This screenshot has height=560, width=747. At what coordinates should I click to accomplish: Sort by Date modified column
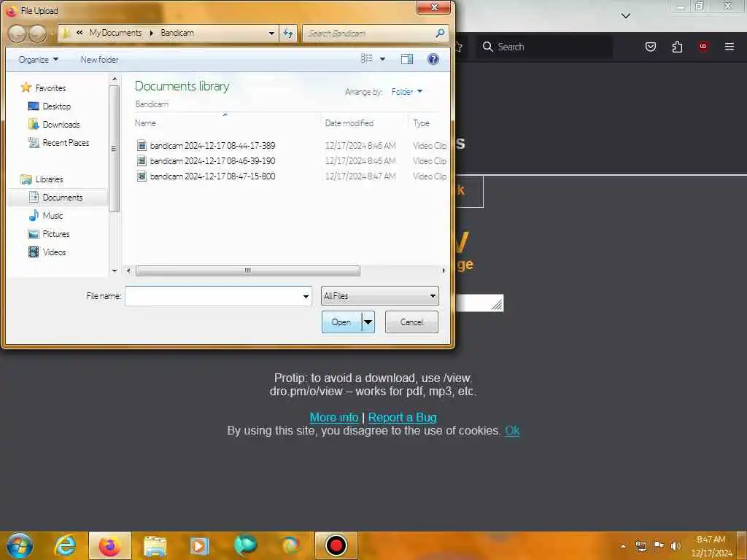coord(349,122)
